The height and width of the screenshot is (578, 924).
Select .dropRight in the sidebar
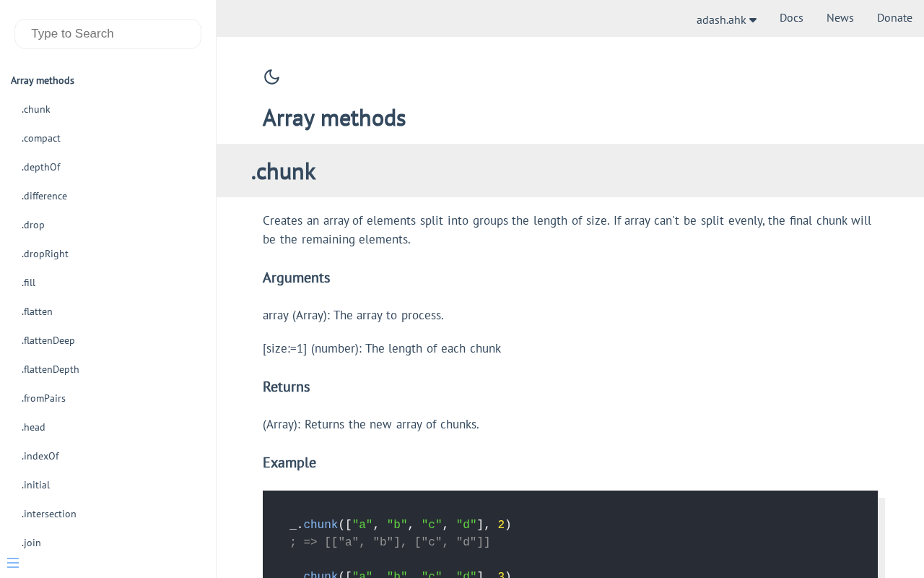coord(45,254)
